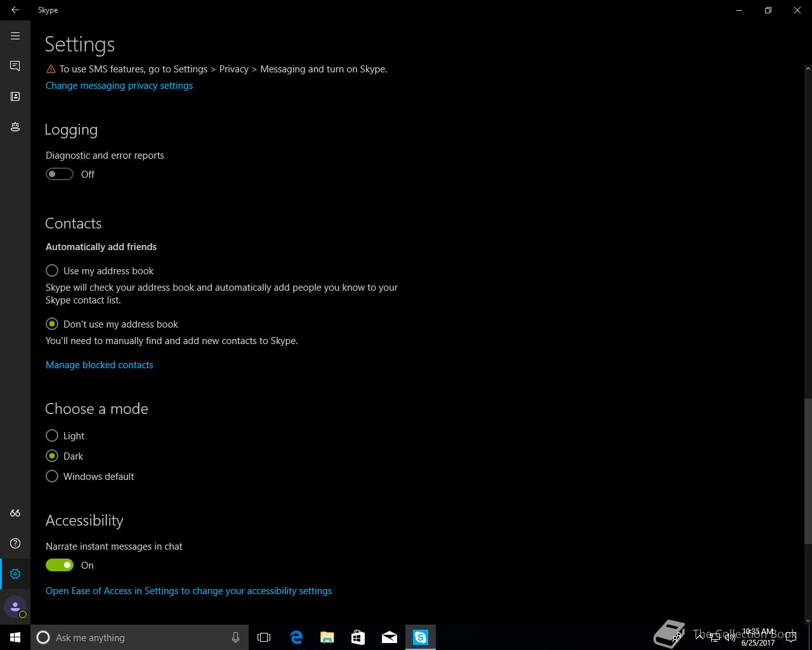Image resolution: width=812 pixels, height=650 pixels.
Task: Turn on Diagnostic and error reports
Action: pos(60,174)
